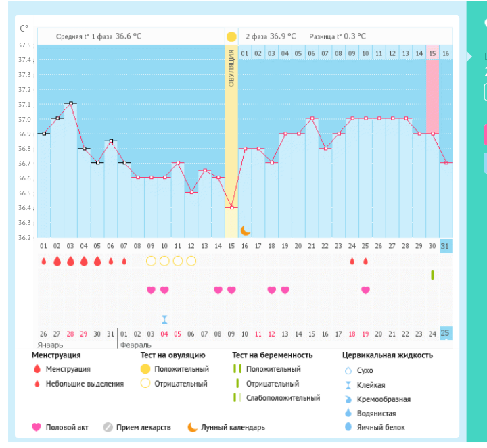Click the 37.1 temperature point on day 03
This screenshot has height=448, width=487.
(70, 103)
